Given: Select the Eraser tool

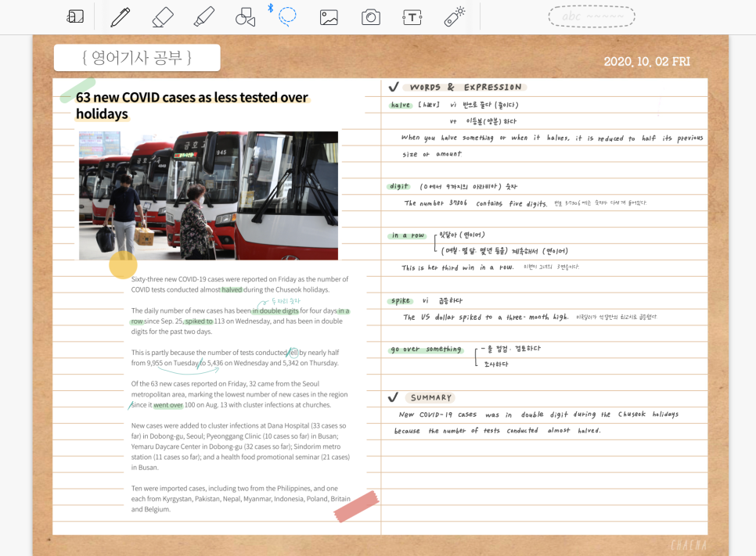Looking at the screenshot, I should pyautogui.click(x=163, y=17).
